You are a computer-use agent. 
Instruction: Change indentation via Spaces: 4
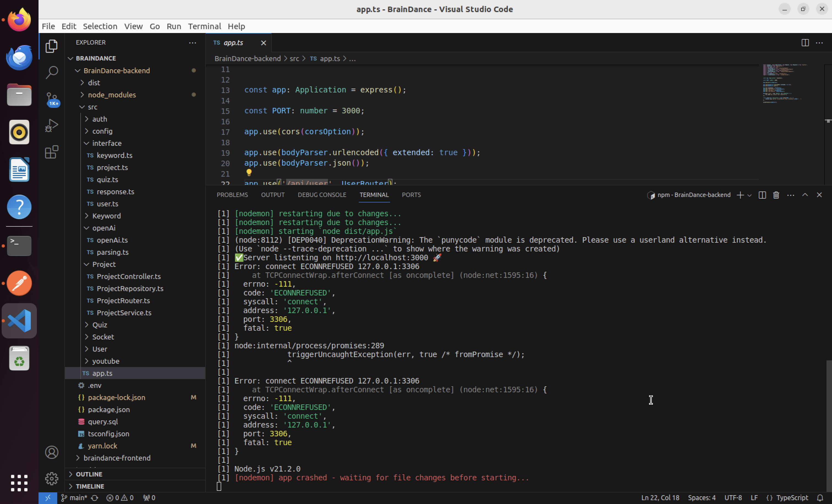tap(702, 498)
